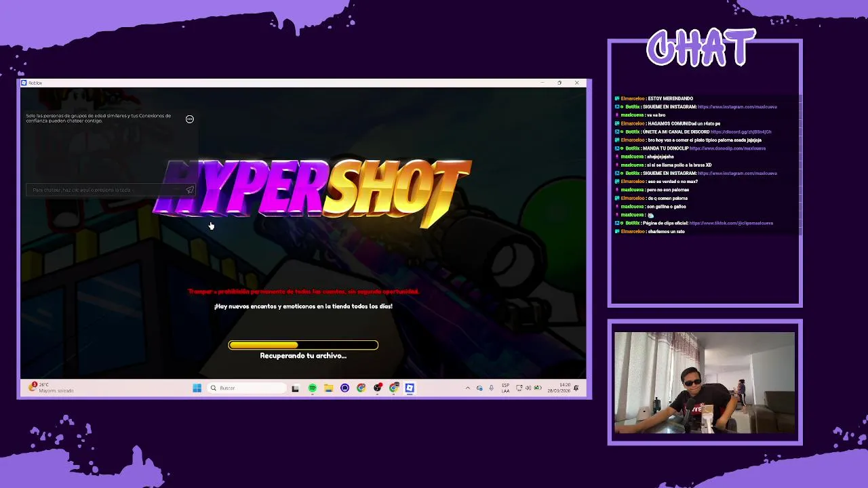Close the Roblox window
The height and width of the screenshot is (488, 868).
point(577,83)
